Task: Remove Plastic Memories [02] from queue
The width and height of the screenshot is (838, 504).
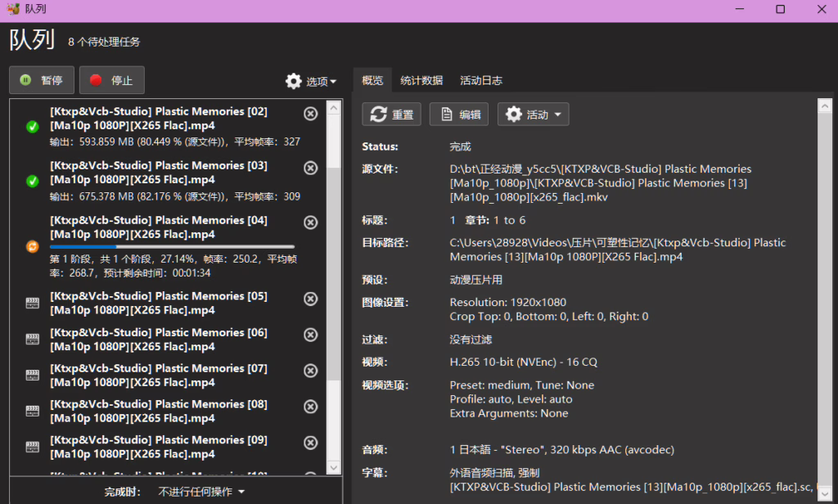Action: pos(311,114)
